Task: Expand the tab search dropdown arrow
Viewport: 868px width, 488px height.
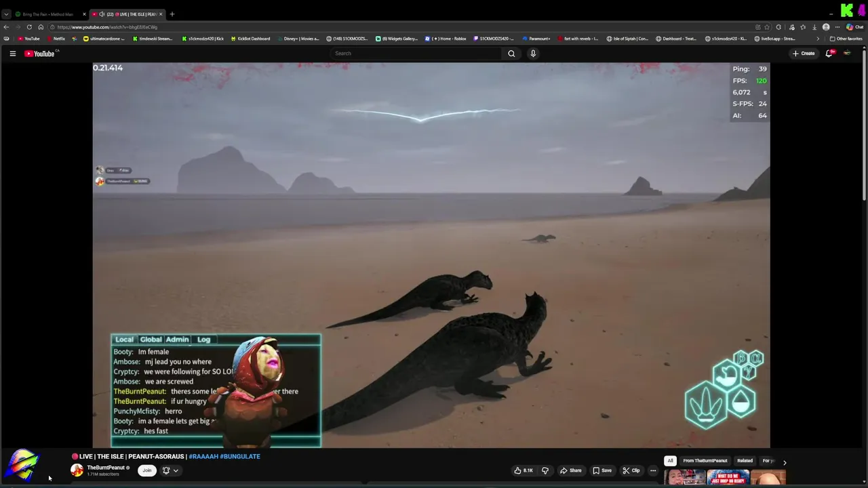Action: [6, 14]
